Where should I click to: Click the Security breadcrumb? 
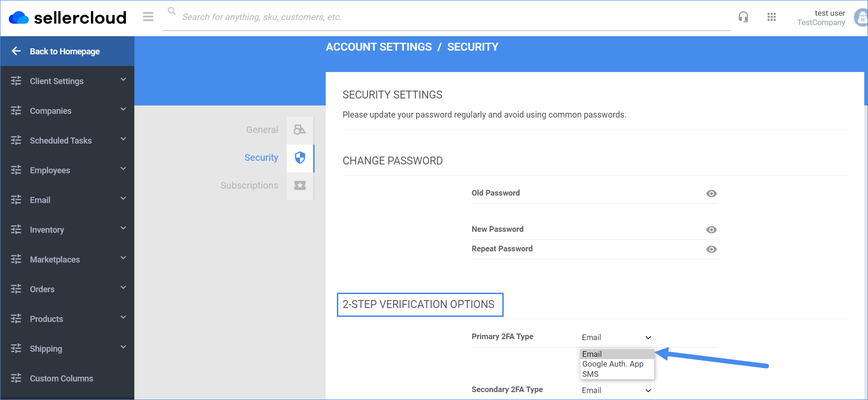(473, 47)
